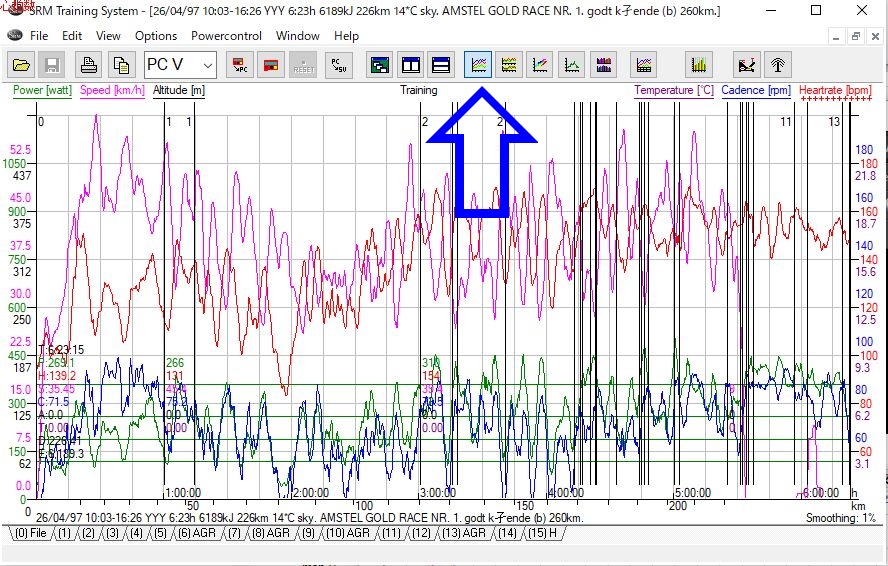
Task: Select graph with data table icon
Action: tap(644, 65)
